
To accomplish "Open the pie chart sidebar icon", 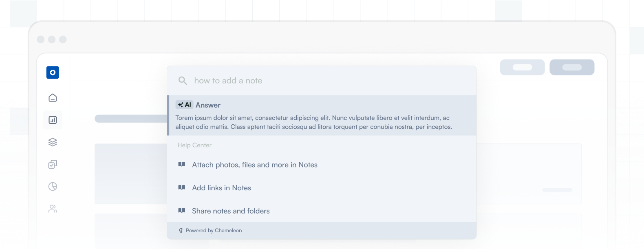I will click(x=53, y=187).
